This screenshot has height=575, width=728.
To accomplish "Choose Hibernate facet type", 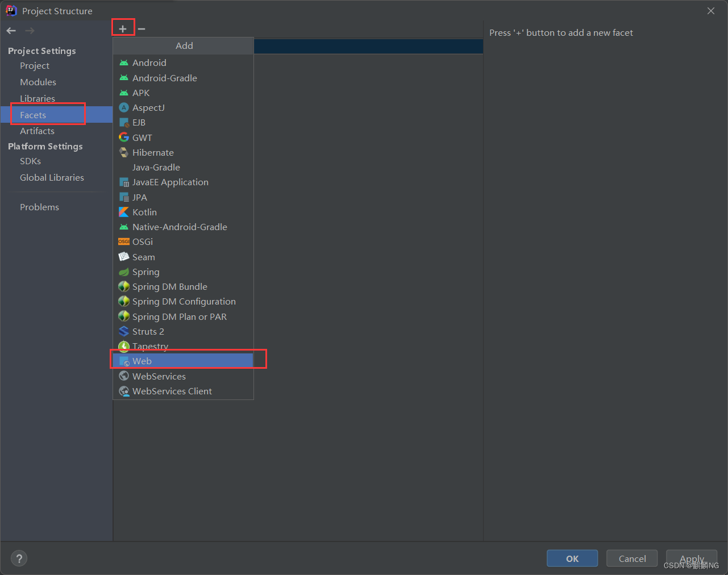I will click(x=183, y=152).
